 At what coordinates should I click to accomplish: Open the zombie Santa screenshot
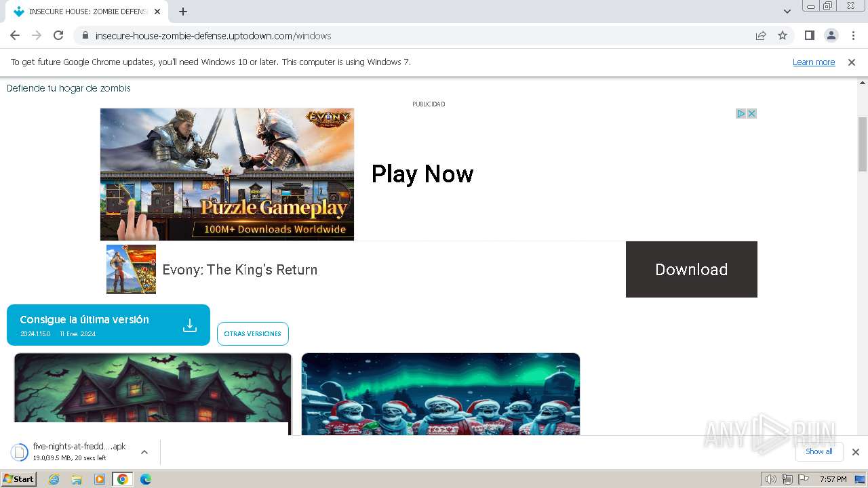coord(441,394)
